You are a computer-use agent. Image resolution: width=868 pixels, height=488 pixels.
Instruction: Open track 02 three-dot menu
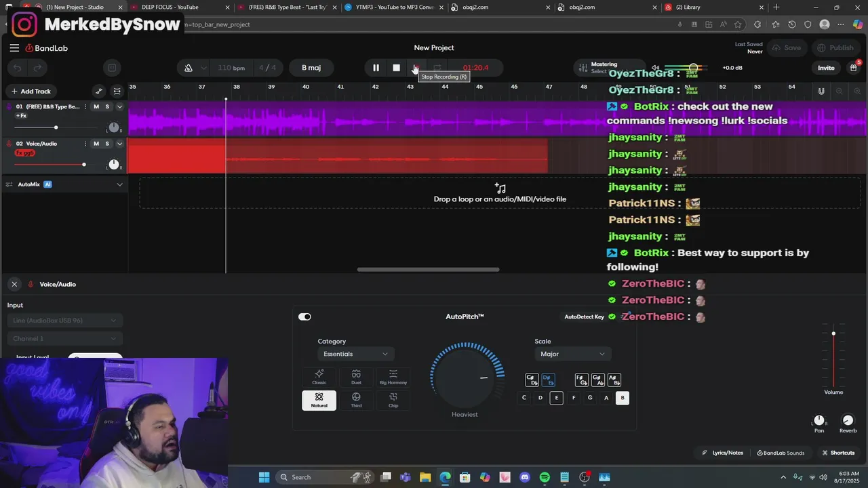coord(85,144)
